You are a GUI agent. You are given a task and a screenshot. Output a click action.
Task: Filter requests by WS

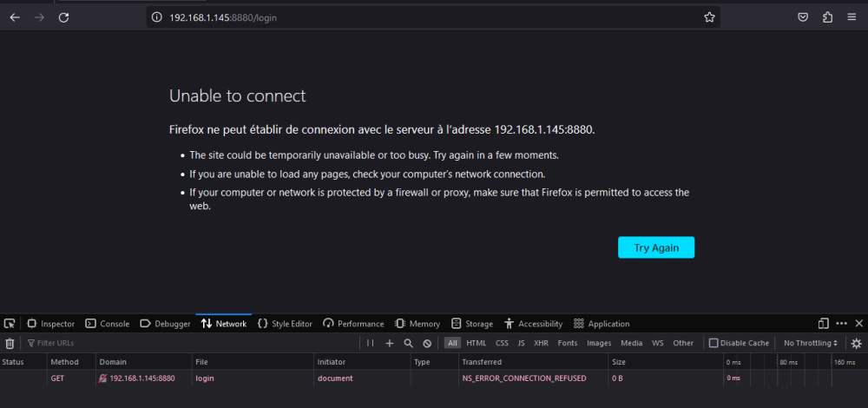(x=658, y=343)
